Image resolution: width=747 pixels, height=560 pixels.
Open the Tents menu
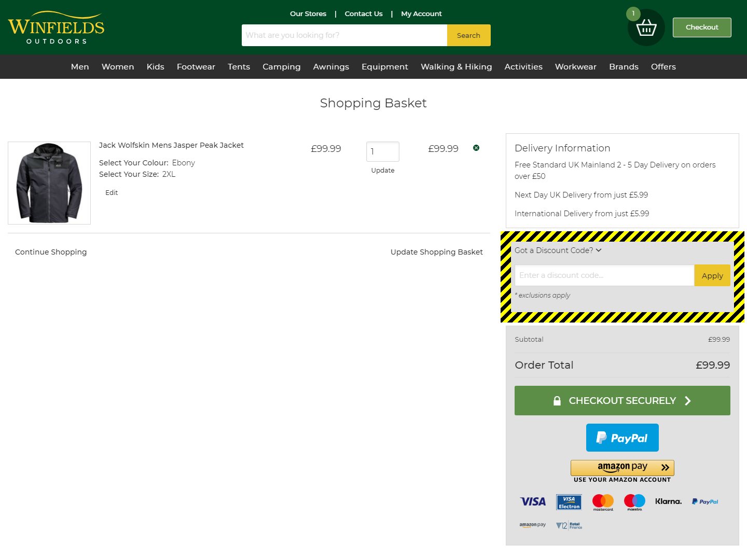[x=239, y=66]
